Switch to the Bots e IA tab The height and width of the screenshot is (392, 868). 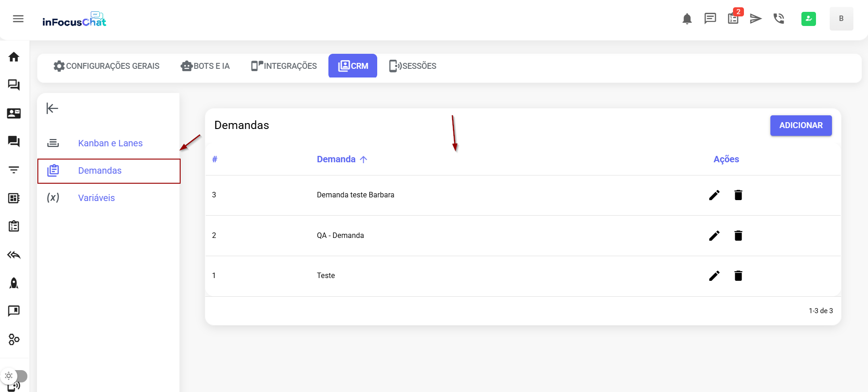pos(205,66)
